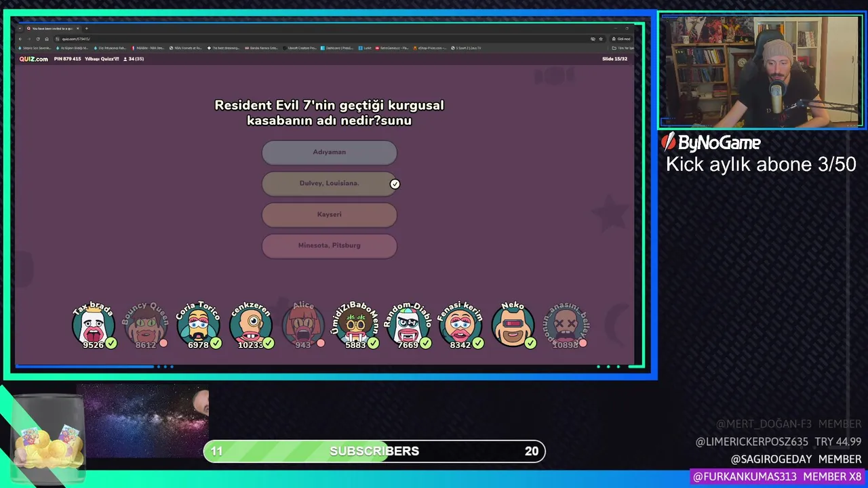The height and width of the screenshot is (488, 868).
Task: Open ÜmidiZıBaboMenn player avatar
Action: (x=355, y=326)
